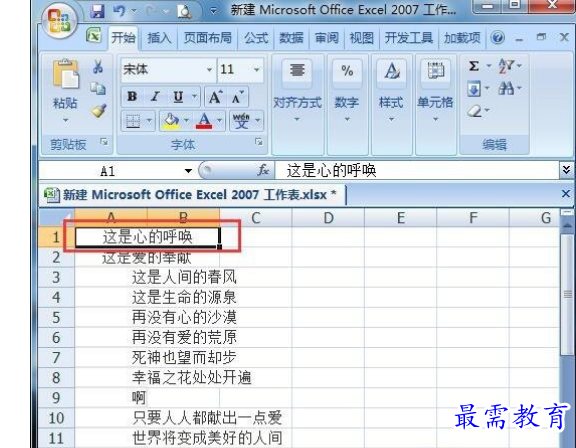Undo the last action
Screen dimensions: 576x448
tap(119, 11)
